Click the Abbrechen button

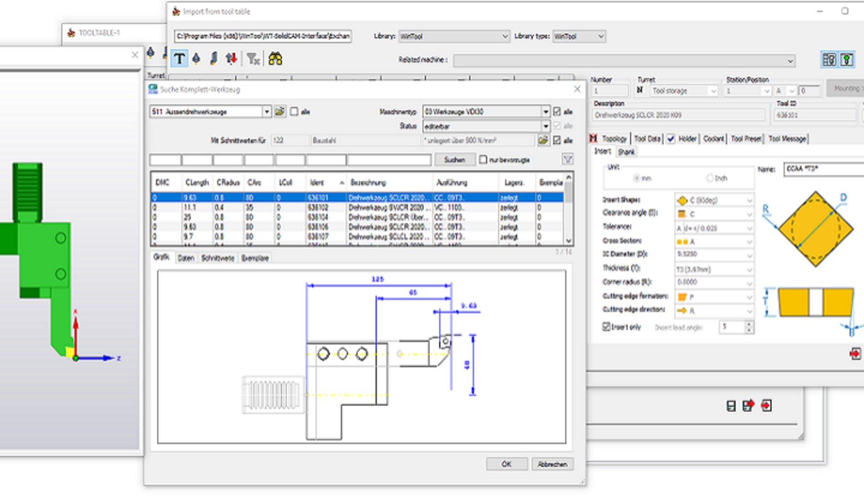tap(552, 464)
